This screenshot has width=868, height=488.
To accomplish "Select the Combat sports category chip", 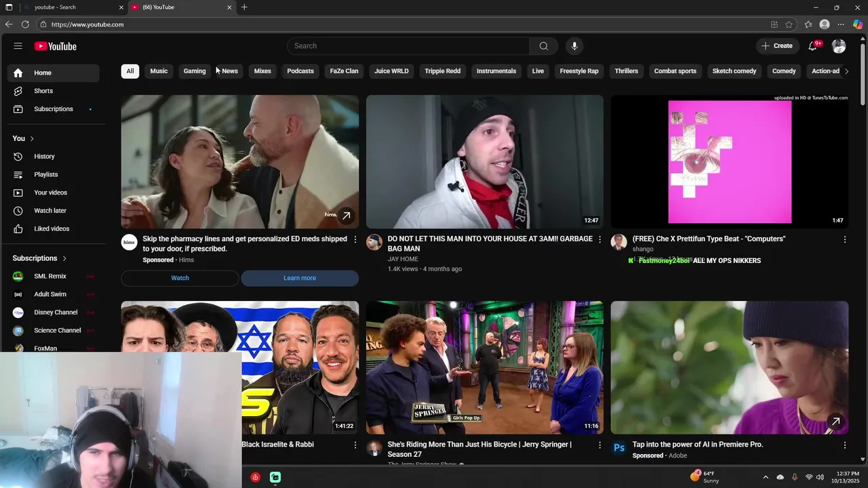I will coord(675,71).
